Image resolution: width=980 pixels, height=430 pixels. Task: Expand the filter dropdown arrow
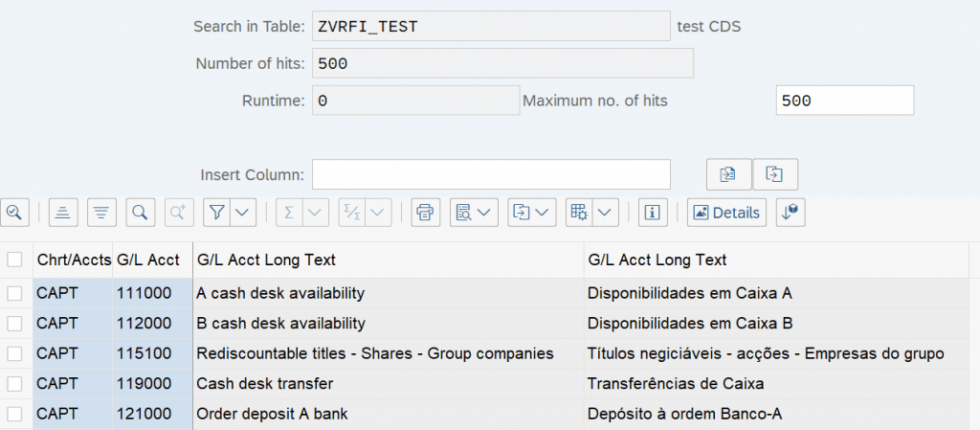point(243,213)
